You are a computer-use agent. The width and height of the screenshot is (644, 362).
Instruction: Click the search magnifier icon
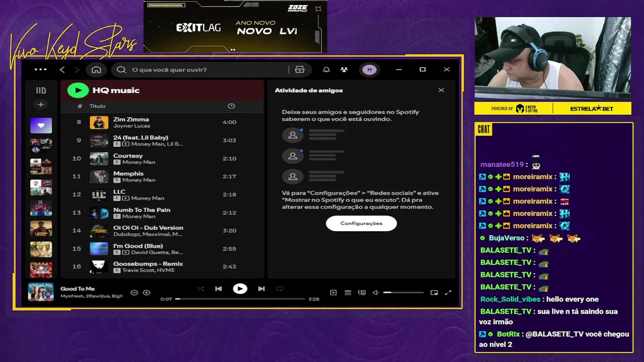(x=121, y=69)
